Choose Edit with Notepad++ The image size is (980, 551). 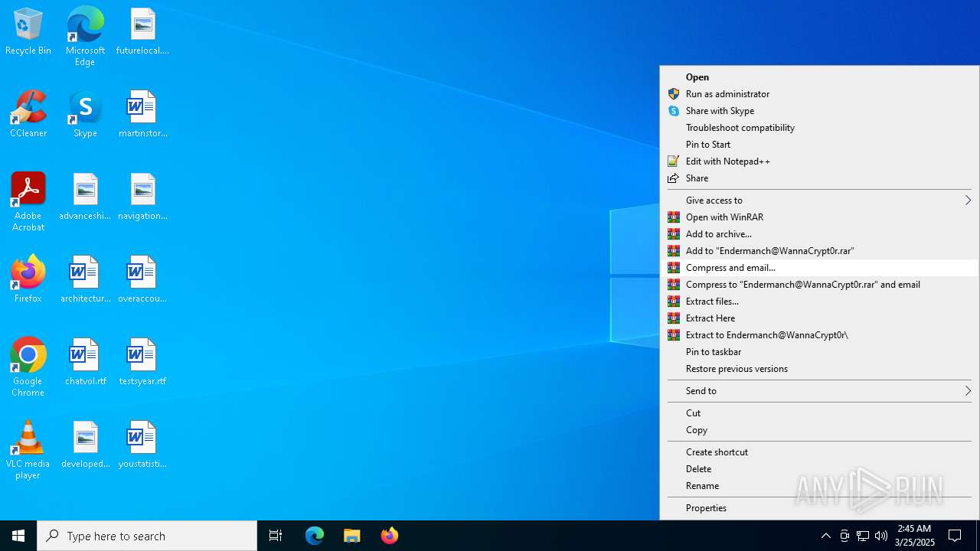click(x=819, y=161)
